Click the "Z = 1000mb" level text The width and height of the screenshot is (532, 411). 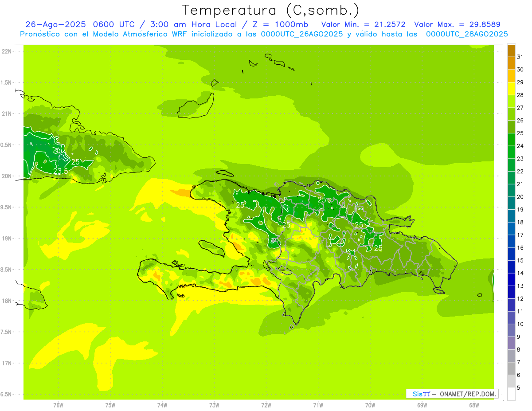tap(281, 24)
